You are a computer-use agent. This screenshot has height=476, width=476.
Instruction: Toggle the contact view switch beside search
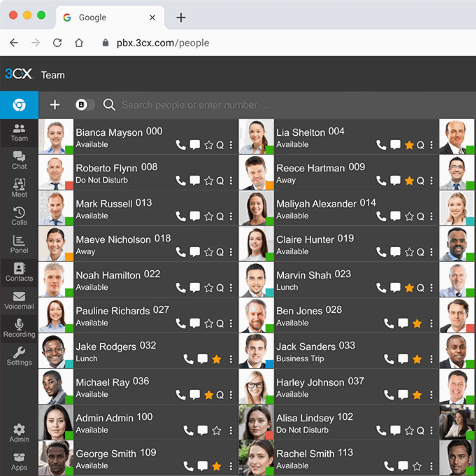tap(85, 105)
